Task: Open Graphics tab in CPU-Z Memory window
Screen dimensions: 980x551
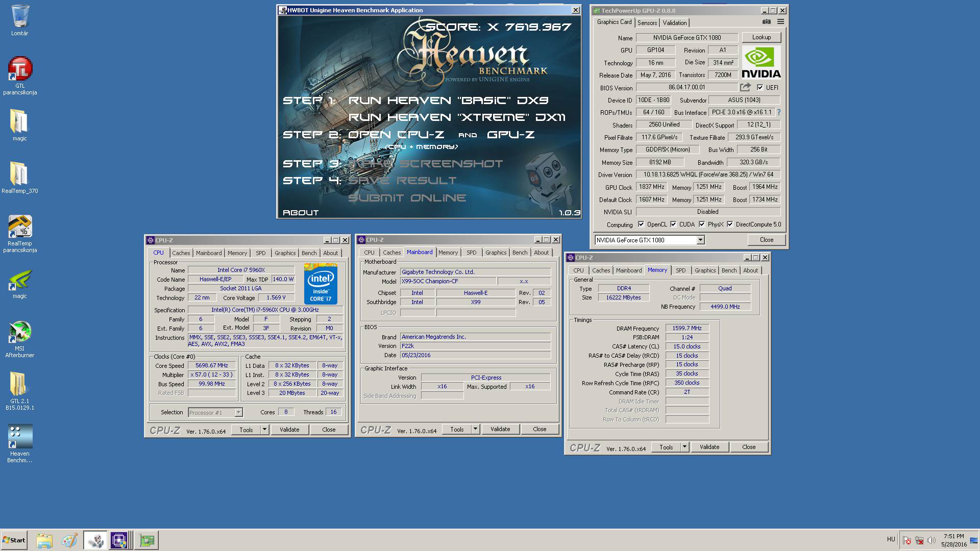Action: 705,270
